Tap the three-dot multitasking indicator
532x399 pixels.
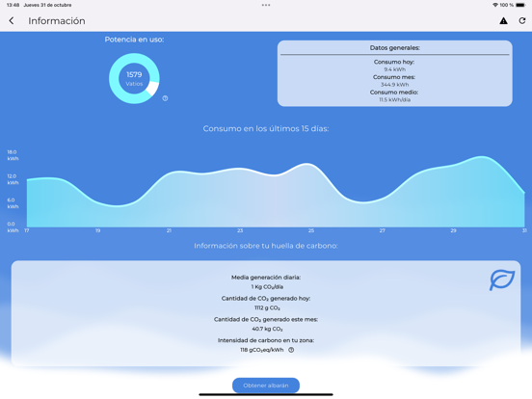(x=266, y=5)
